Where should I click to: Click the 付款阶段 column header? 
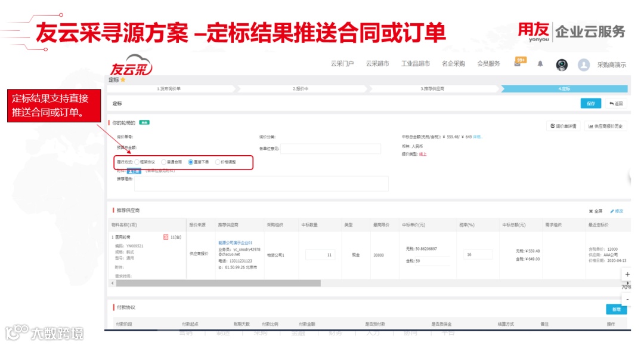124,324
